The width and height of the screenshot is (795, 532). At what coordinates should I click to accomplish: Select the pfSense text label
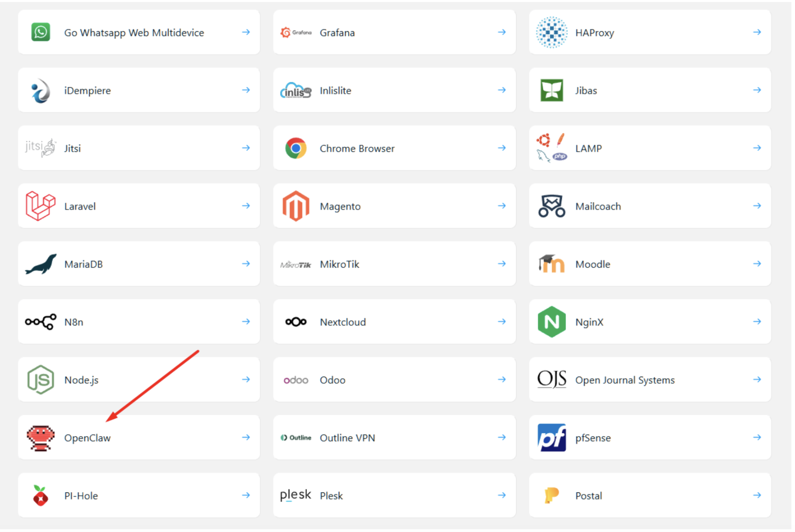[x=593, y=438]
